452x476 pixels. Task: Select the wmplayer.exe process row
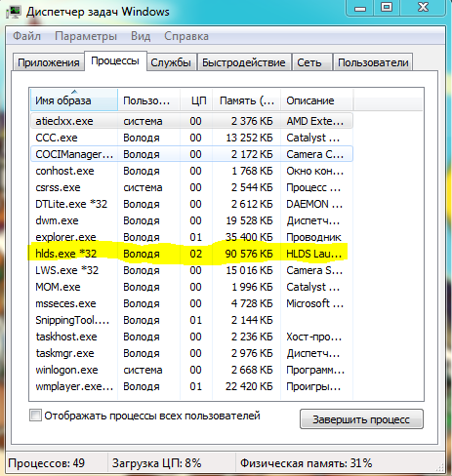pyautogui.click(x=191, y=386)
